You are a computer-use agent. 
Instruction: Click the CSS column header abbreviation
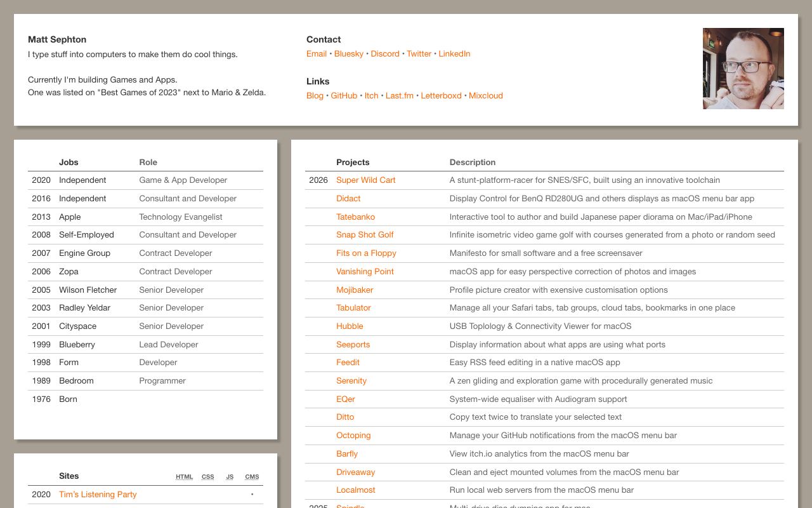click(x=208, y=477)
